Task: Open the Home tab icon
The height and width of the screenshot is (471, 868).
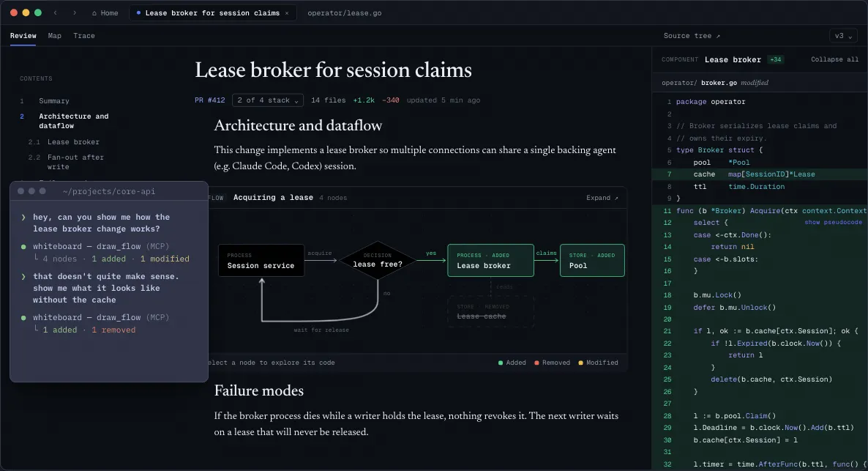Action: pyautogui.click(x=94, y=12)
